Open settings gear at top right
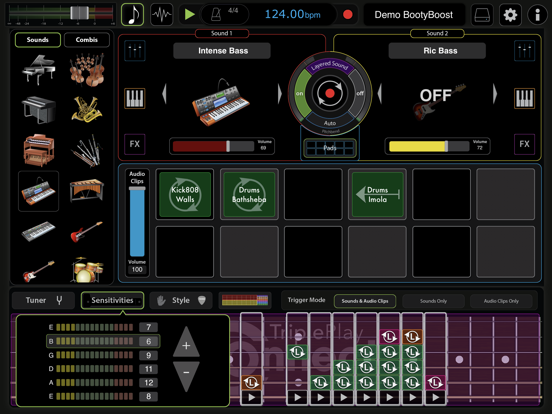Image resolution: width=552 pixels, height=414 pixels. 510,15
